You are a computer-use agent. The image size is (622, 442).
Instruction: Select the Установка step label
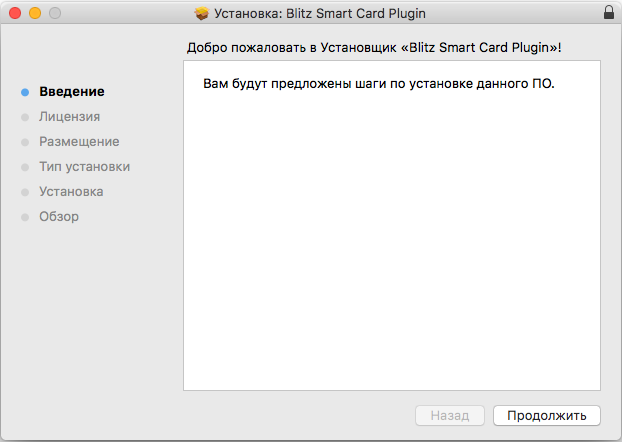(71, 192)
